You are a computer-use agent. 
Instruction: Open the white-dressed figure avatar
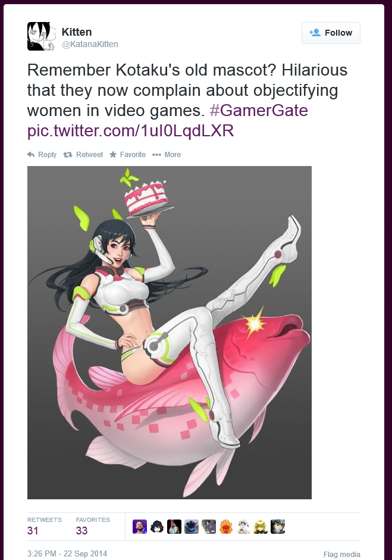point(243,527)
